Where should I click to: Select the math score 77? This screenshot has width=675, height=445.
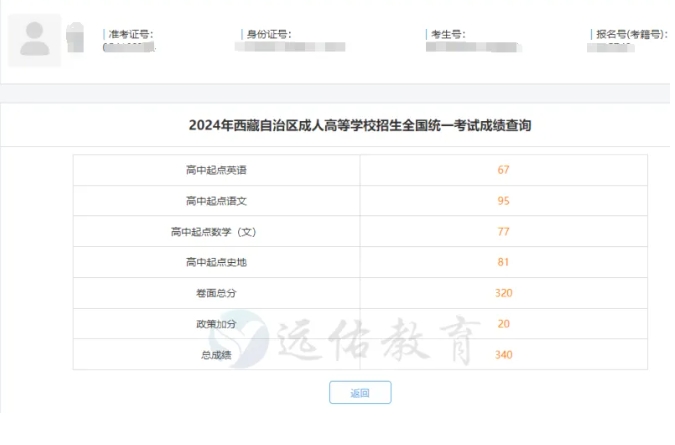click(x=504, y=232)
